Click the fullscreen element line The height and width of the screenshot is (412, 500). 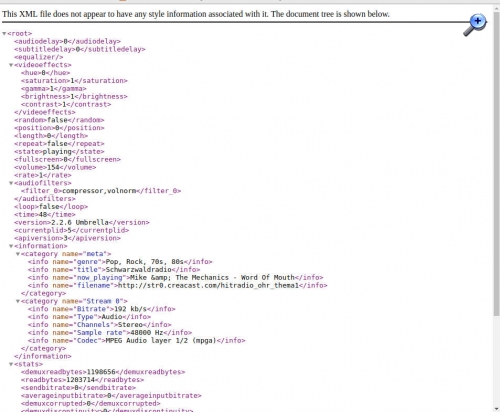[x=67, y=159]
